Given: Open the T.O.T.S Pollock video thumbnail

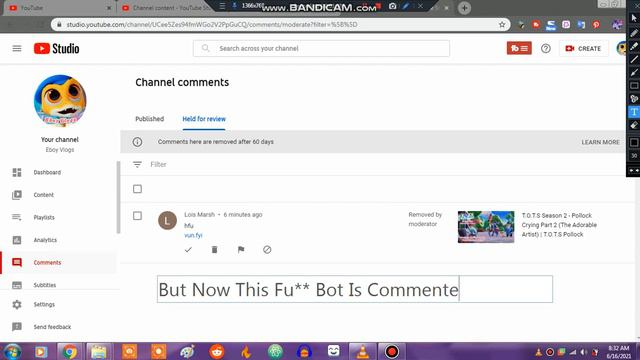Looking at the screenshot, I should coord(486,227).
